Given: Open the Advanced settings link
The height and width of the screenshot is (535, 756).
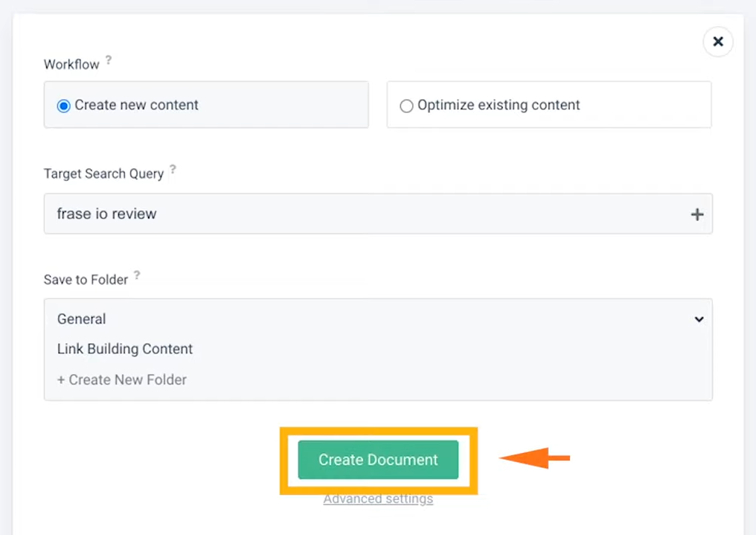Looking at the screenshot, I should pos(378,499).
